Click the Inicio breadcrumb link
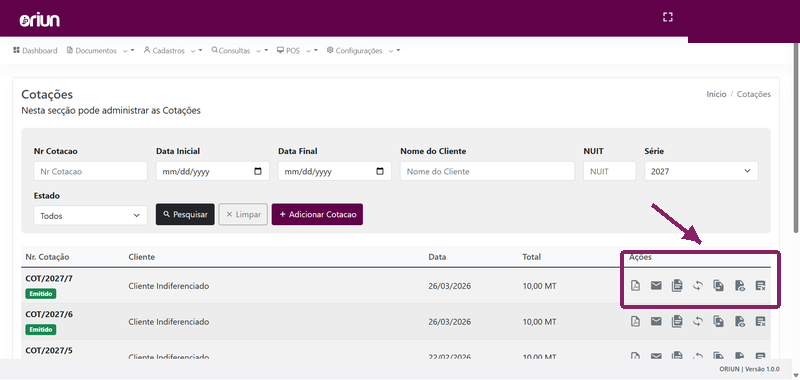Image resolution: width=800 pixels, height=380 pixels. pyautogui.click(x=716, y=94)
